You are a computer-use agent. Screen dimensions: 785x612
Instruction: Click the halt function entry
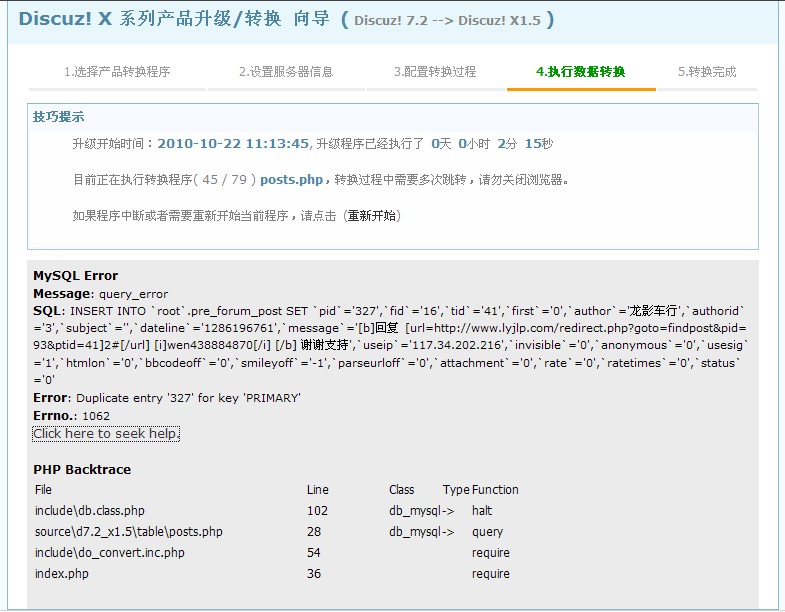click(482, 511)
